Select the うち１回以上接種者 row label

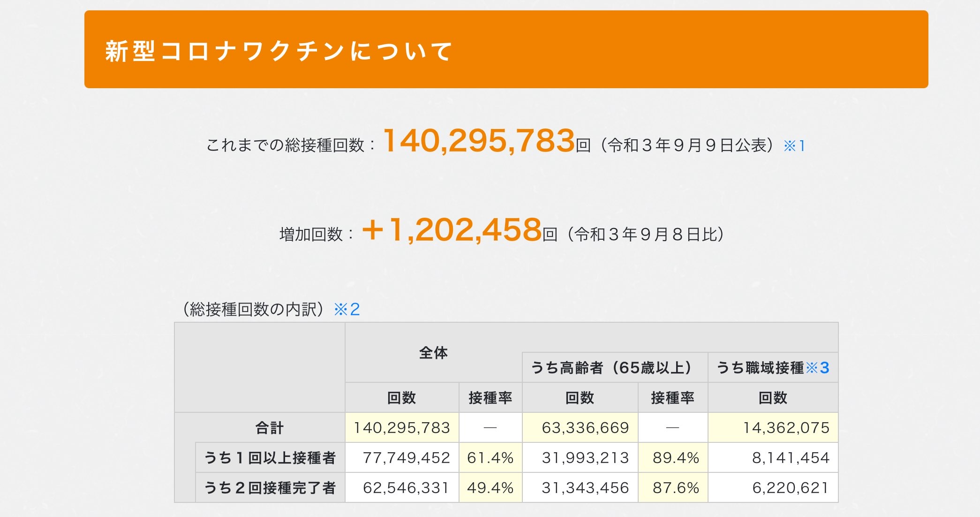click(270, 458)
